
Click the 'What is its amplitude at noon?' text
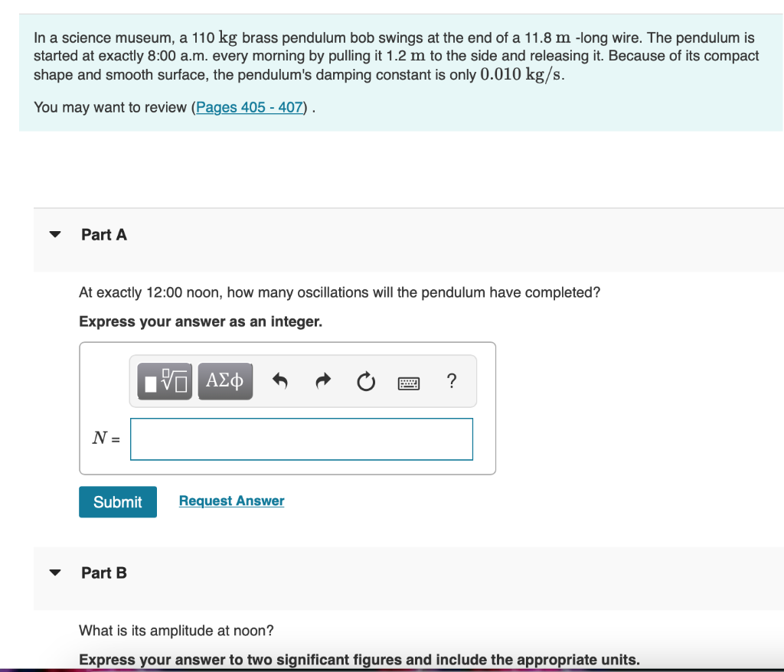click(x=177, y=630)
